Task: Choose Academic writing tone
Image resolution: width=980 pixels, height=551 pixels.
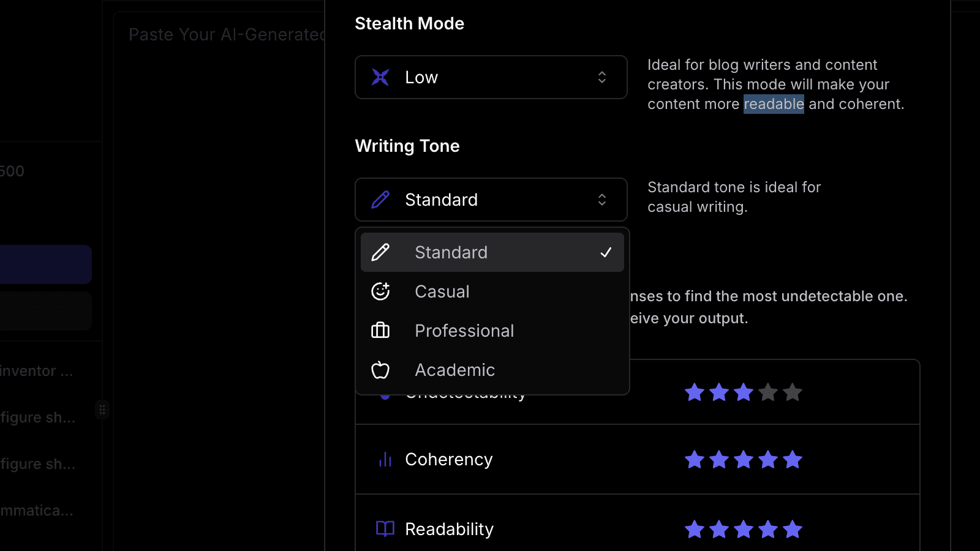Action: 454,370
